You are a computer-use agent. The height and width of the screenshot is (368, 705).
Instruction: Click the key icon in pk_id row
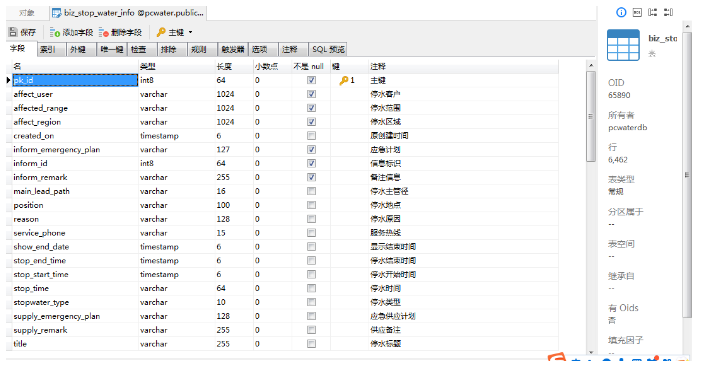(x=344, y=80)
